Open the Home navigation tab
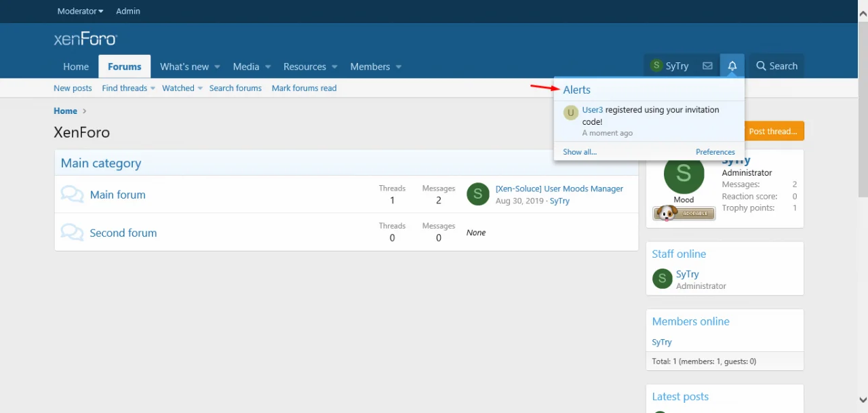Image resolution: width=868 pixels, height=413 pixels. 76,66
